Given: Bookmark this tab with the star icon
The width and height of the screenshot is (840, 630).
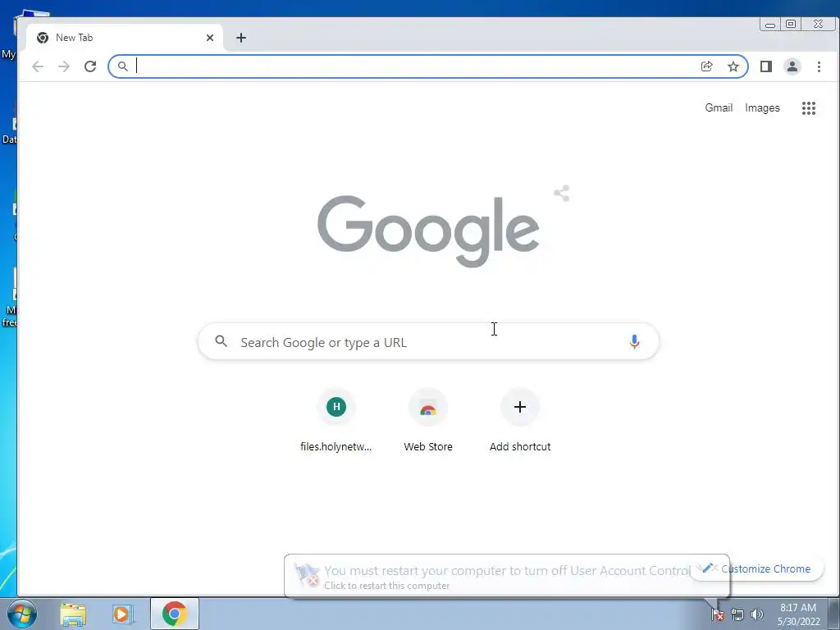Looking at the screenshot, I should click(x=733, y=66).
